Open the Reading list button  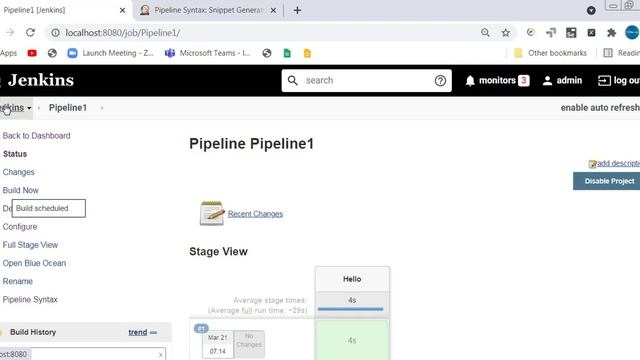tap(621, 53)
